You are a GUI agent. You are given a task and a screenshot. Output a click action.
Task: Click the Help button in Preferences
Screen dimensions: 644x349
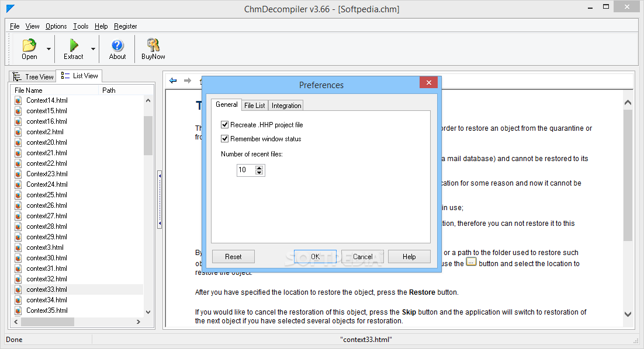[x=409, y=257]
